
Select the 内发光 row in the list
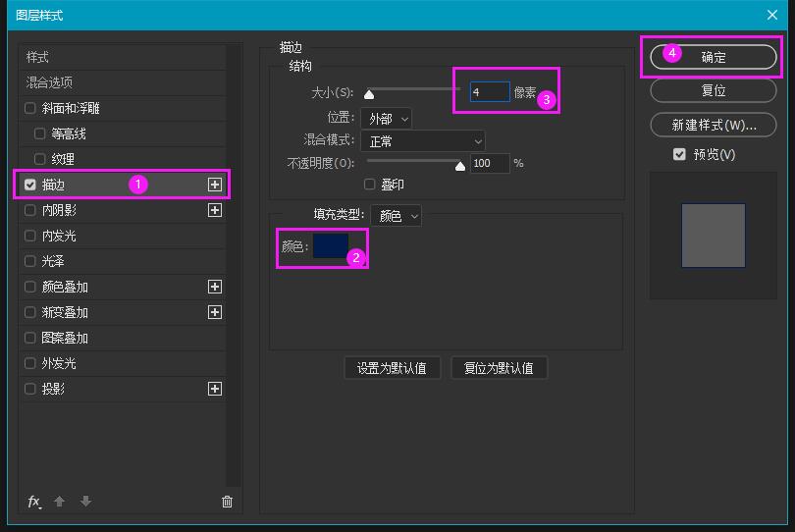point(123,236)
